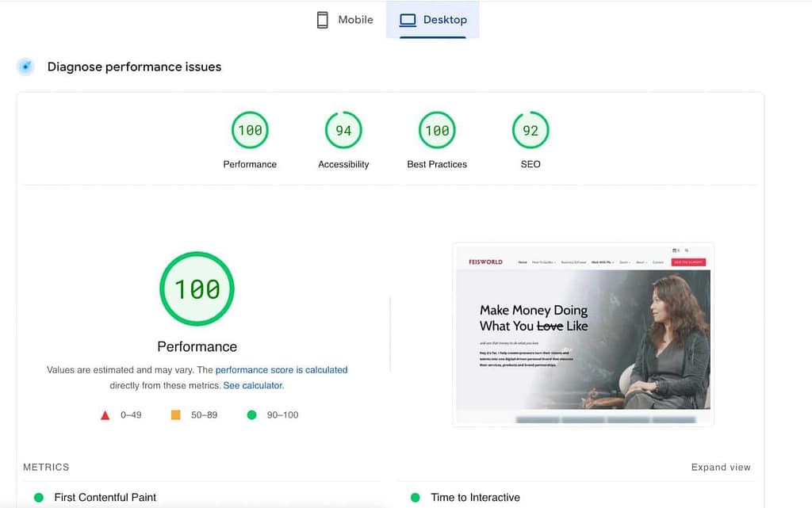Select the Desktop tab

click(433, 20)
